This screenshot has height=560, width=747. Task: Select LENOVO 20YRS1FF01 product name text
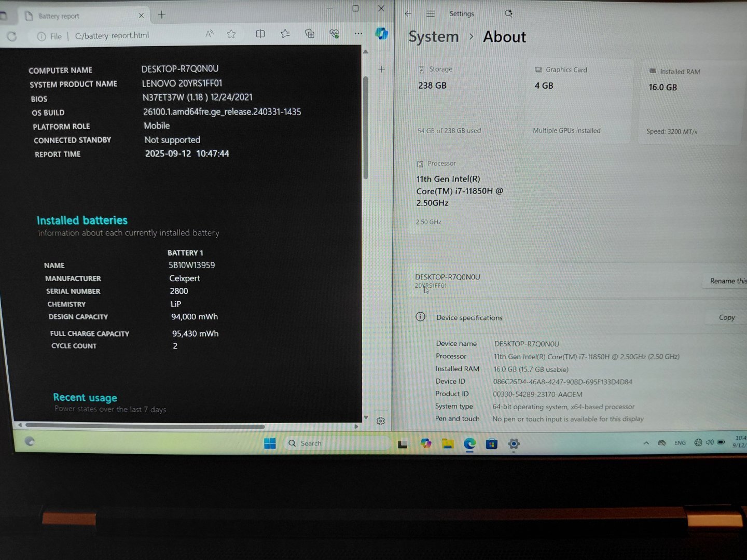tap(182, 83)
